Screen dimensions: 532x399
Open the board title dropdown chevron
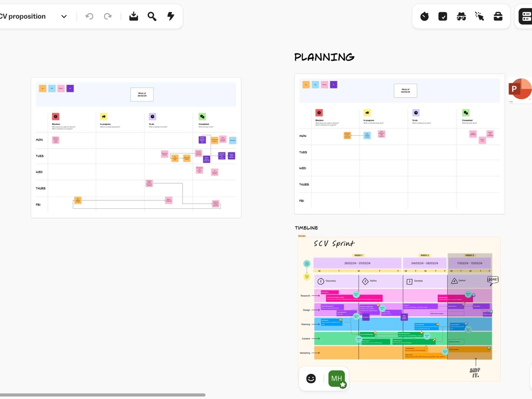tap(64, 17)
